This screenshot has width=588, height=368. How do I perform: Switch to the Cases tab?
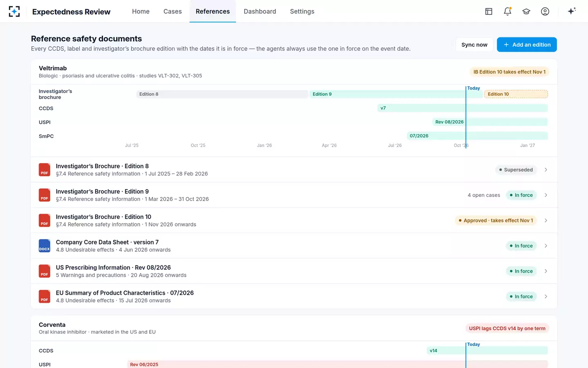pos(173,11)
